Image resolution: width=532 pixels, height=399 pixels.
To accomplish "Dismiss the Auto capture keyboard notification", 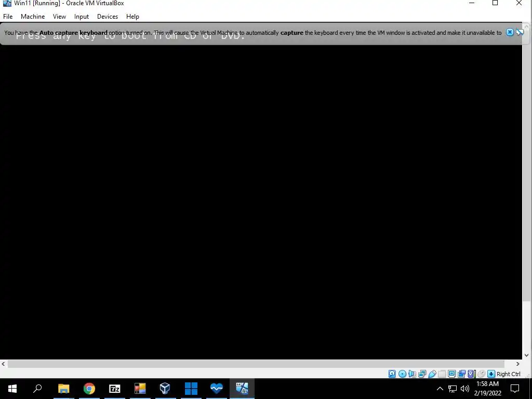I will click(x=510, y=32).
